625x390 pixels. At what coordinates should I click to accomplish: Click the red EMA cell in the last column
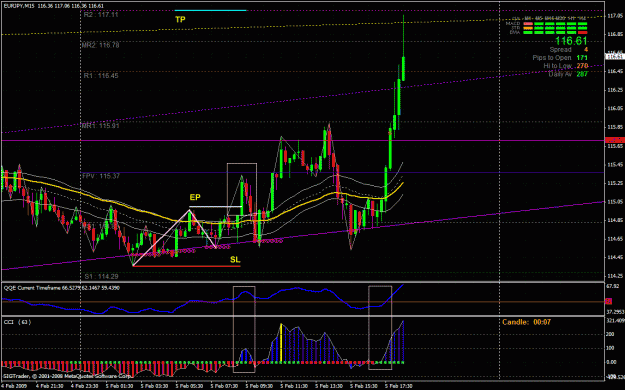582,32
